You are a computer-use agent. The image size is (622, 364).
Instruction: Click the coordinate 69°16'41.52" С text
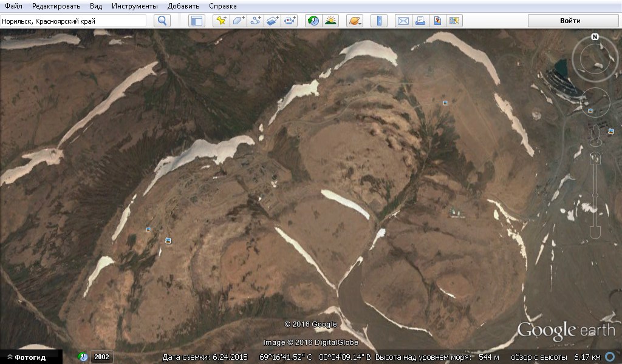tap(285, 357)
